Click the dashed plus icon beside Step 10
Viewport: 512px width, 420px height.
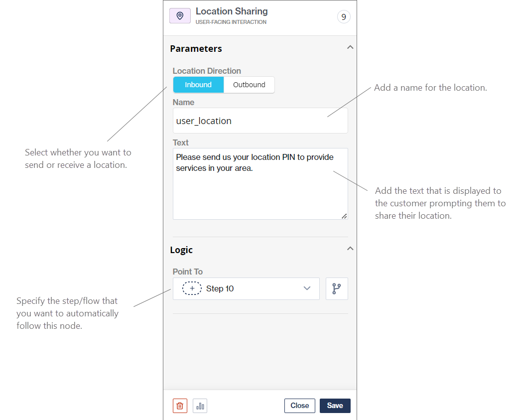[x=191, y=288]
